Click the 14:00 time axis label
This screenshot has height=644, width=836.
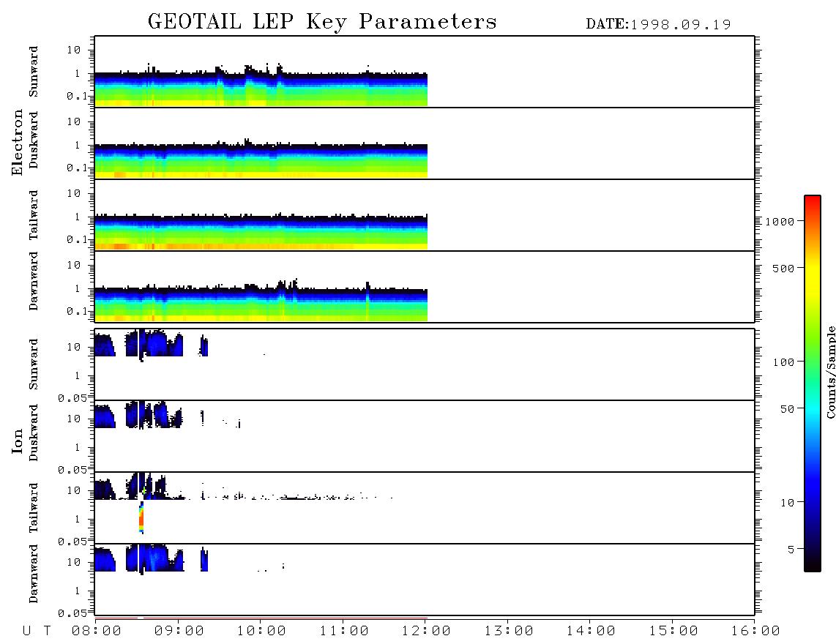click(x=591, y=632)
